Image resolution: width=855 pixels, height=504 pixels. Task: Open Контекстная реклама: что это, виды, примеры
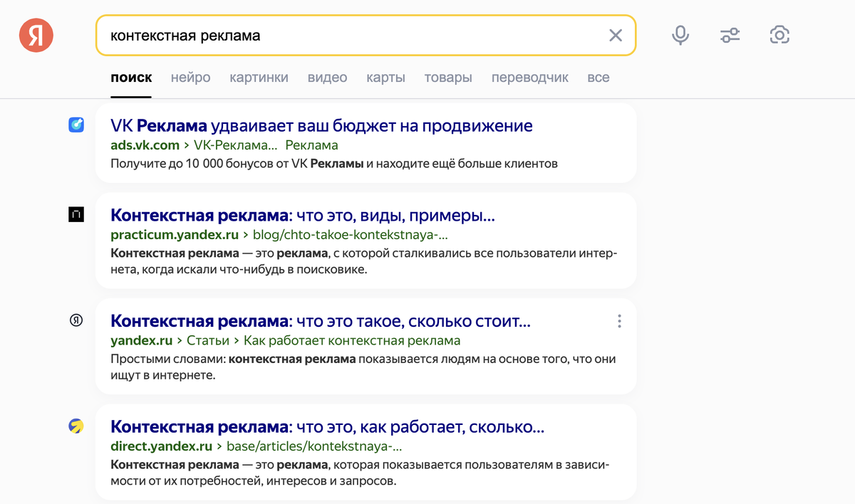click(303, 215)
